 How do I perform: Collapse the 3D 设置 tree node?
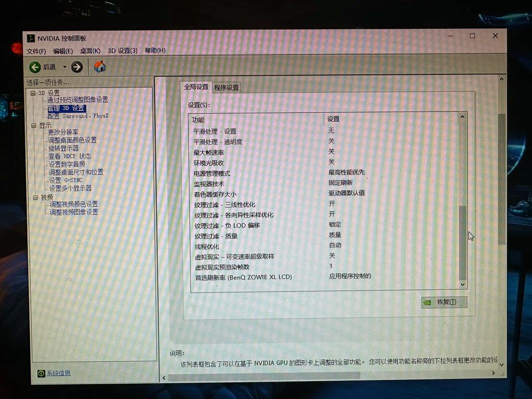33,93
